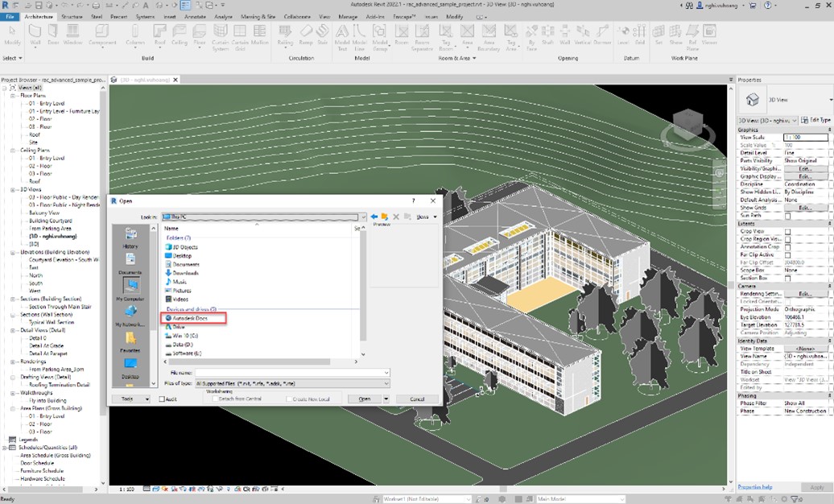This screenshot has width=834, height=504.
Task: Click the File name input field
Action: point(292,373)
